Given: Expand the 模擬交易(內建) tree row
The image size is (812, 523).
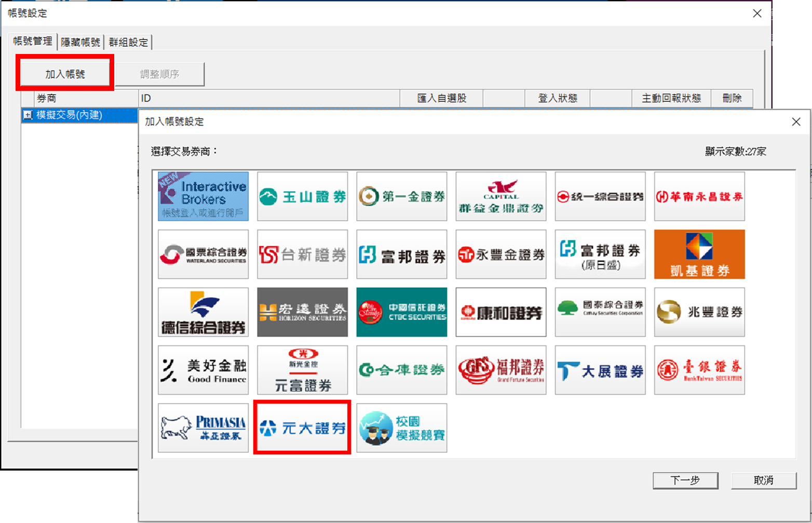Looking at the screenshot, I should click(28, 115).
